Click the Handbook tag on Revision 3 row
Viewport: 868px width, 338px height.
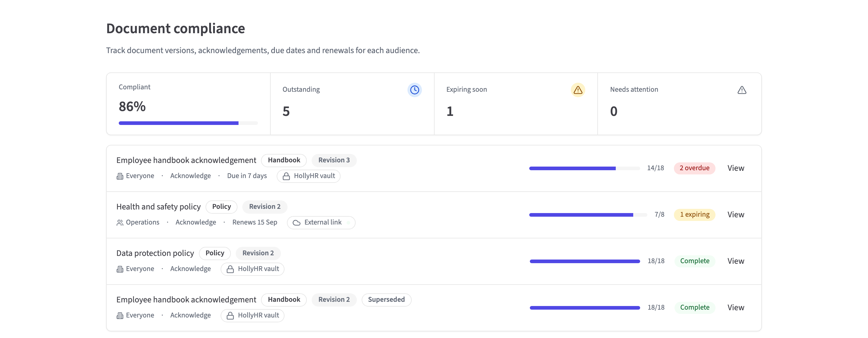pyautogui.click(x=284, y=160)
